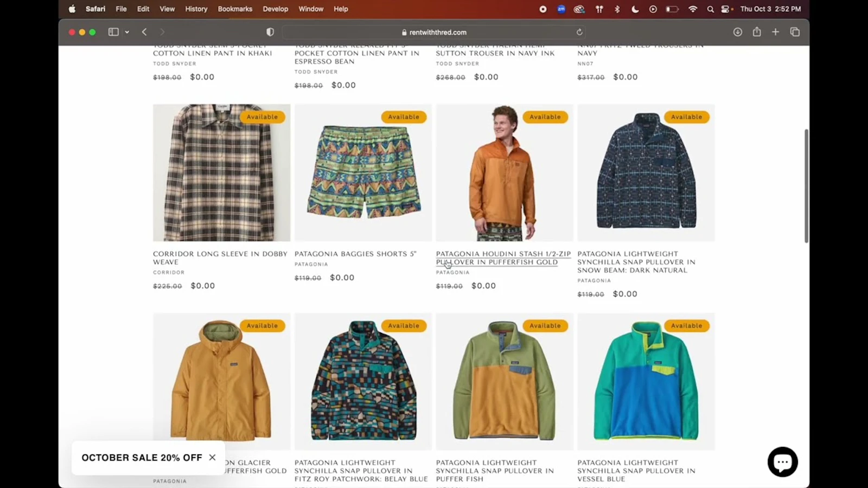This screenshot has height=488, width=868.
Task: Open the Window menu
Action: point(311,9)
